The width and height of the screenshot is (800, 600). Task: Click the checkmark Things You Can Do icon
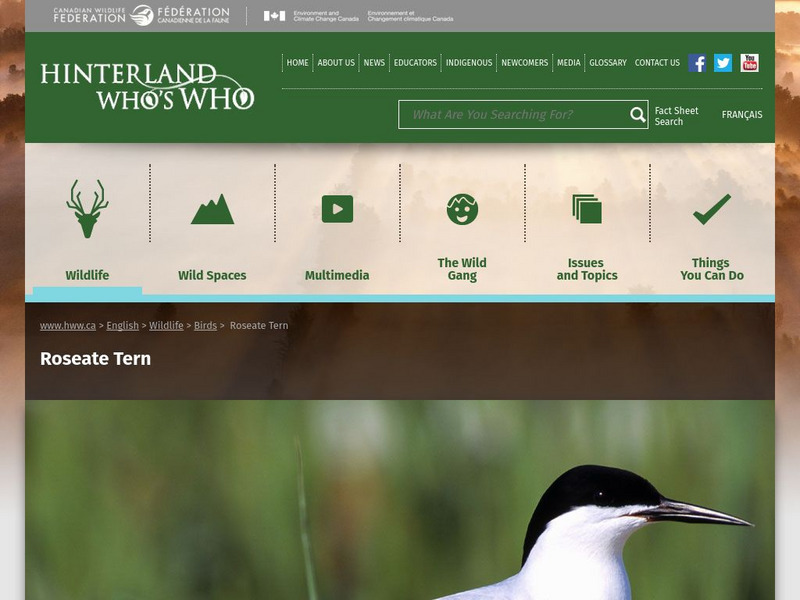[x=712, y=209]
